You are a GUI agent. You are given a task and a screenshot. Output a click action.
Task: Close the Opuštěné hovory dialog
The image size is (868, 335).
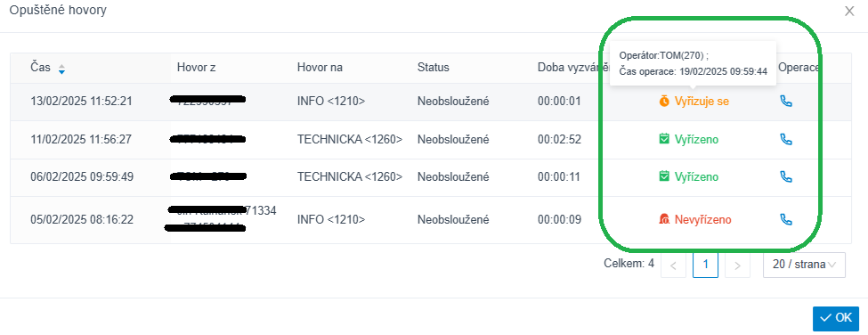pos(849,11)
